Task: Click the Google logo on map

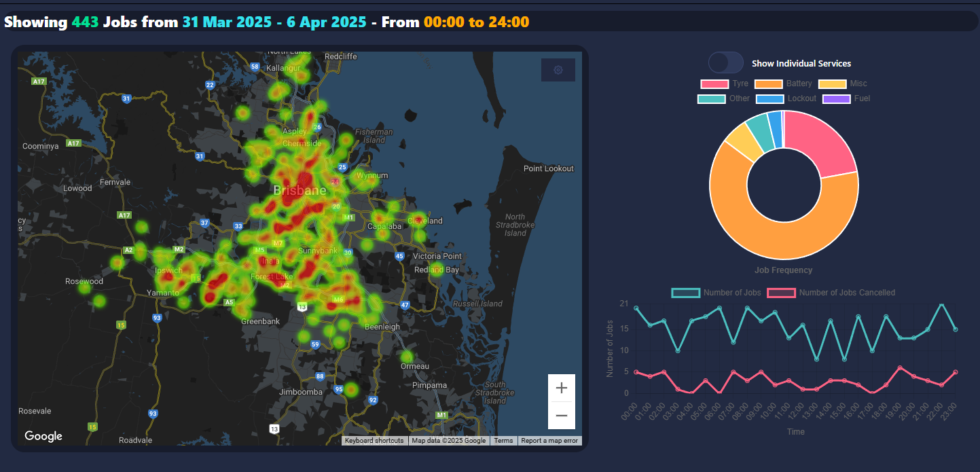Action: pyautogui.click(x=43, y=436)
